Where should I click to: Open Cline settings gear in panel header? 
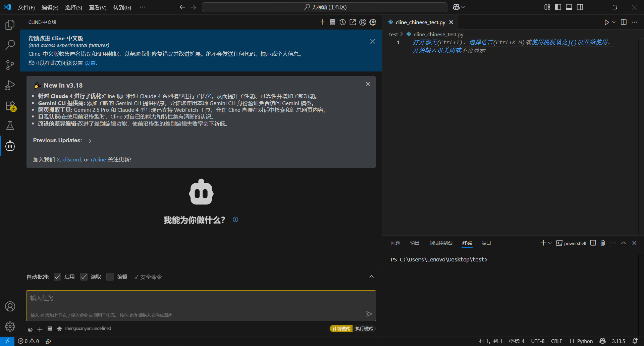point(373,22)
